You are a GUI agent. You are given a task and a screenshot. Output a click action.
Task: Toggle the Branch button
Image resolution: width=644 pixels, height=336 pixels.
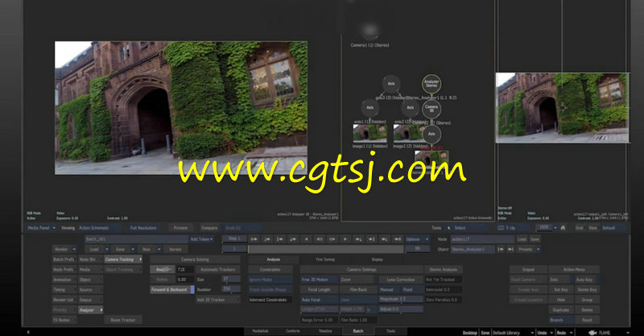tap(560, 320)
